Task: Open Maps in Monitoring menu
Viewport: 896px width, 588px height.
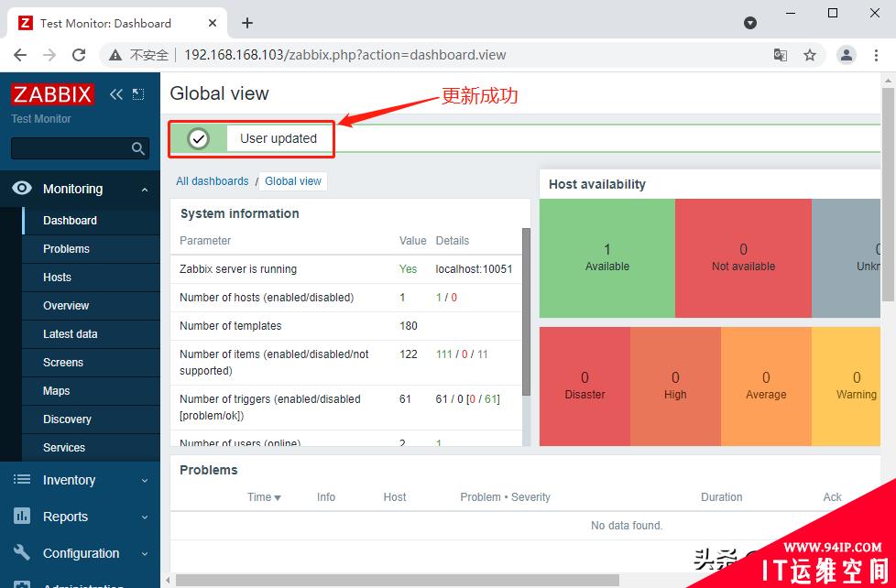Action: pos(92,391)
